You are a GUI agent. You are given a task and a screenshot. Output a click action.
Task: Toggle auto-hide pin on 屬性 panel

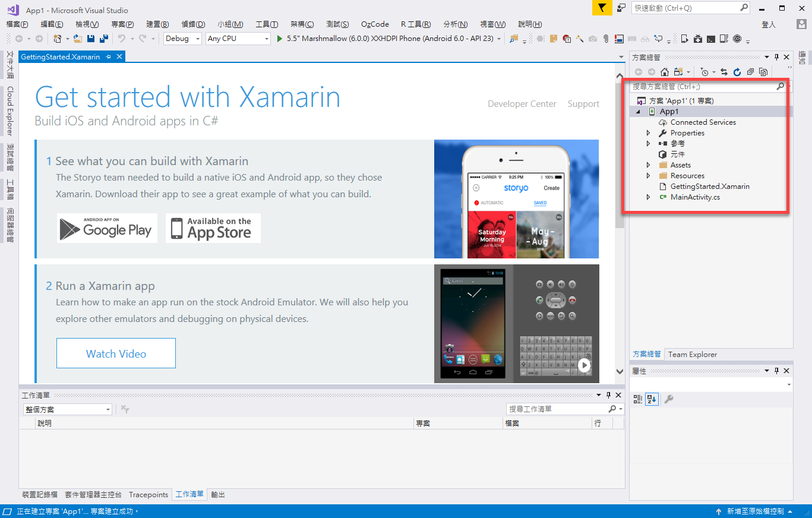776,371
